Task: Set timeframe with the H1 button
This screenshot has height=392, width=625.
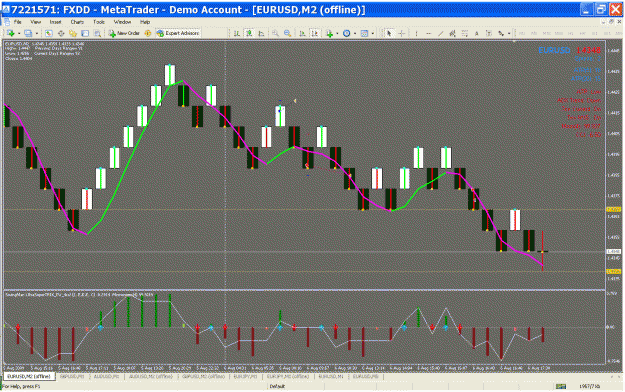Action: [570, 33]
